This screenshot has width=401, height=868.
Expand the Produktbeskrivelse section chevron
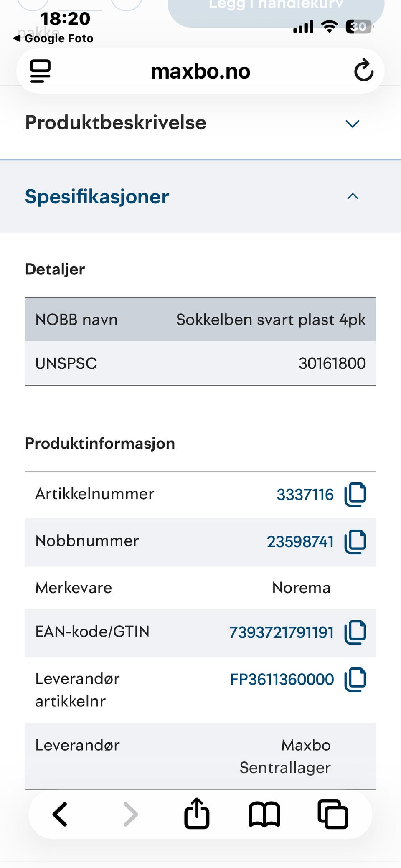point(353,124)
